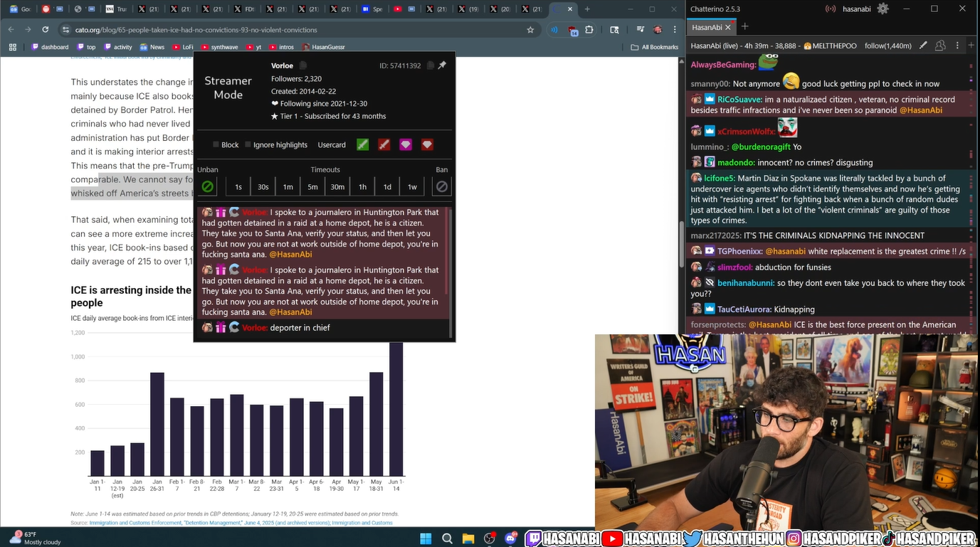Open the activity bookmark
The width and height of the screenshot is (980, 547).
pos(117,47)
